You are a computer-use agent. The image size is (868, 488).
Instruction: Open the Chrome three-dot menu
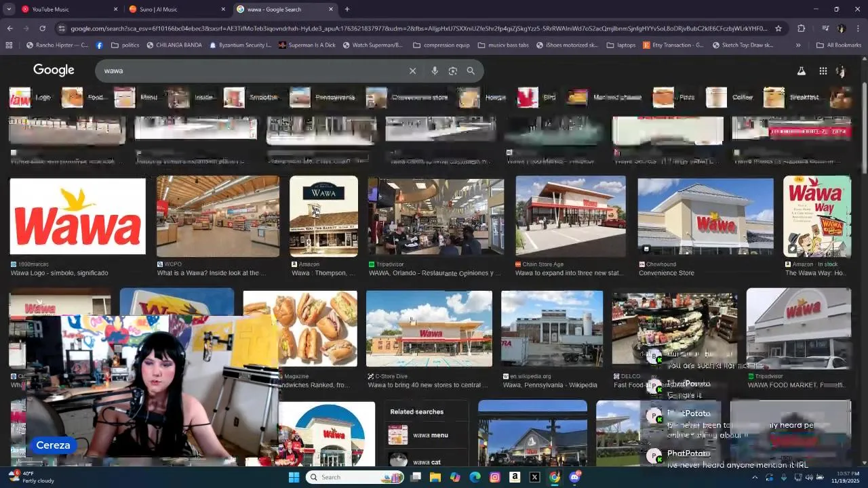point(858,28)
